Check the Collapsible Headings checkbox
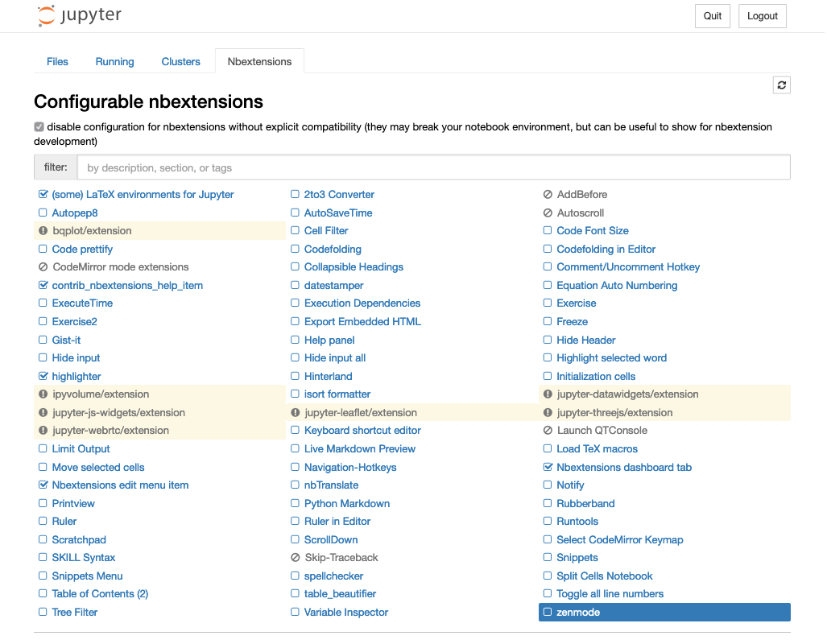This screenshot has width=827, height=644. coord(295,267)
